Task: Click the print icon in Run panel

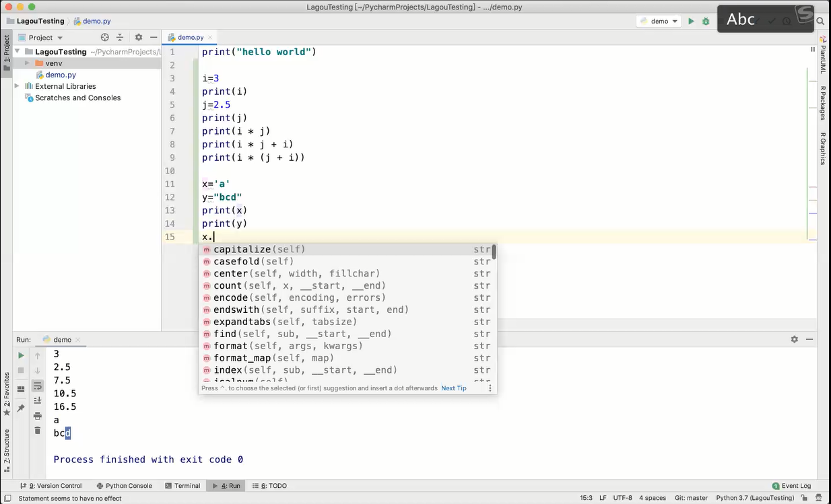Action: click(x=38, y=416)
